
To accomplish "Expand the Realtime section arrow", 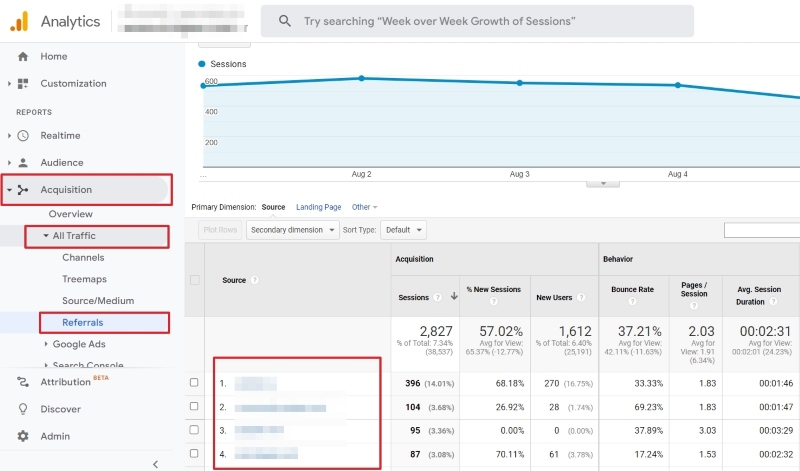I will [x=9, y=135].
